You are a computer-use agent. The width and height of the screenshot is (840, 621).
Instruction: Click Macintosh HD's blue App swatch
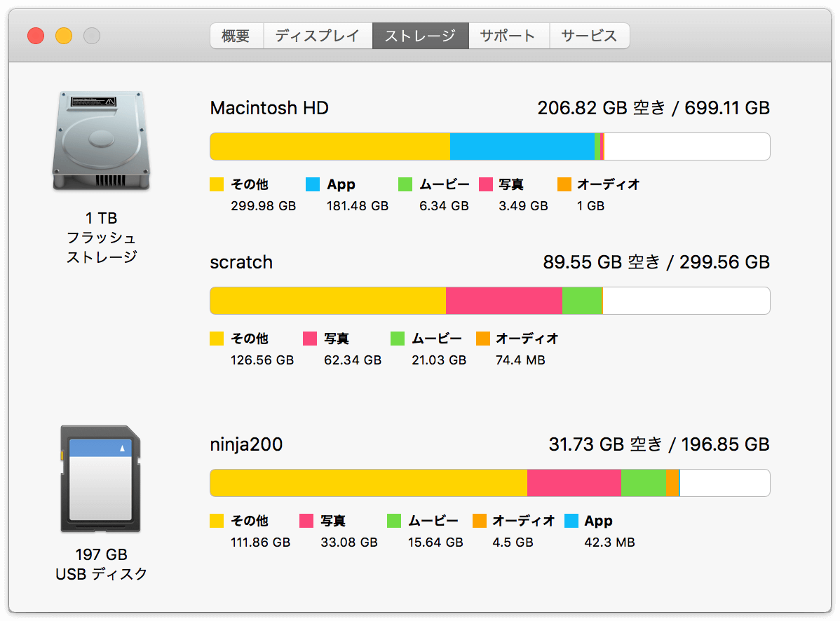[312, 184]
